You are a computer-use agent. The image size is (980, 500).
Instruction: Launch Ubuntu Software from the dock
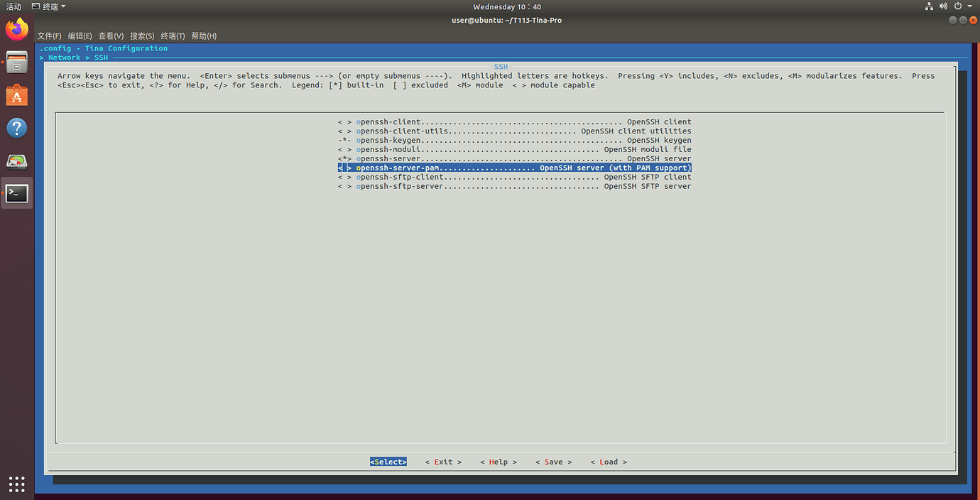16,95
